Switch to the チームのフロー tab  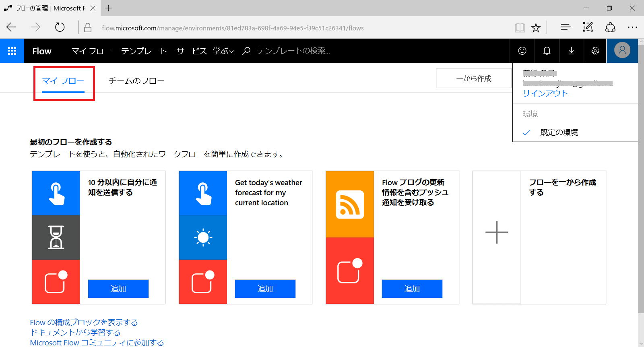pos(136,81)
